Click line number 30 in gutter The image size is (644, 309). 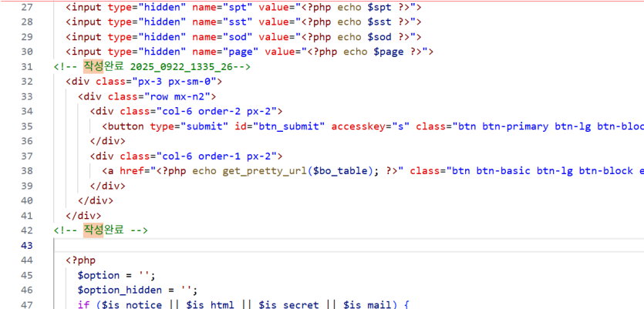click(x=27, y=52)
